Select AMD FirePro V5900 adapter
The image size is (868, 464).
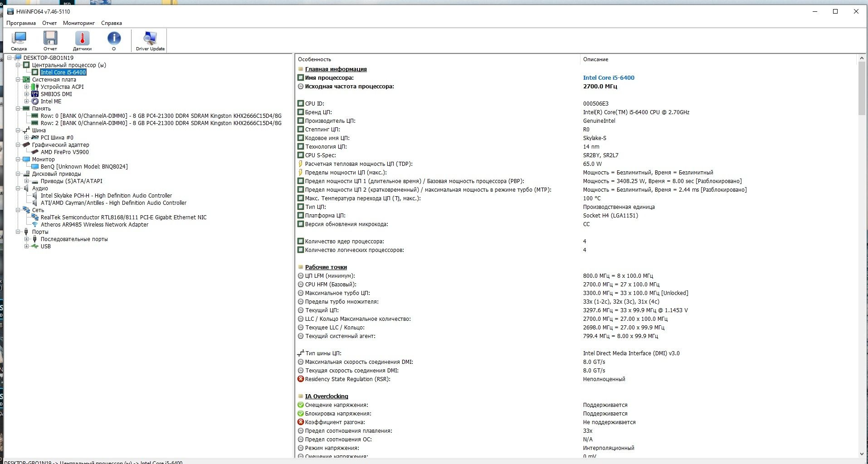65,152
